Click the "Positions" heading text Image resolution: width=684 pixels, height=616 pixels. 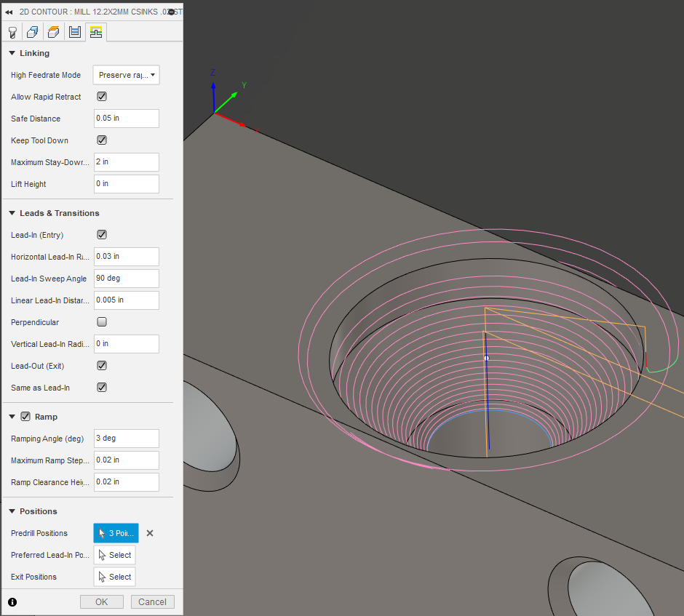tap(39, 511)
